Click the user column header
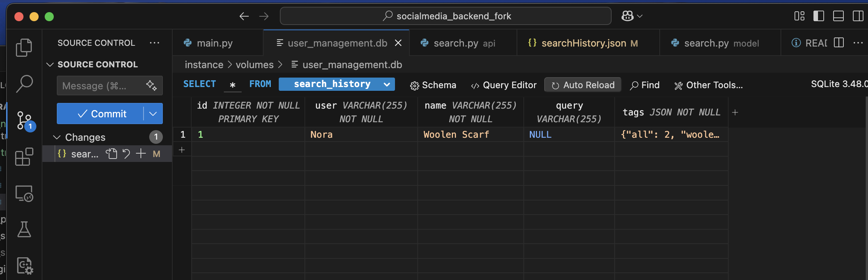 [361, 112]
